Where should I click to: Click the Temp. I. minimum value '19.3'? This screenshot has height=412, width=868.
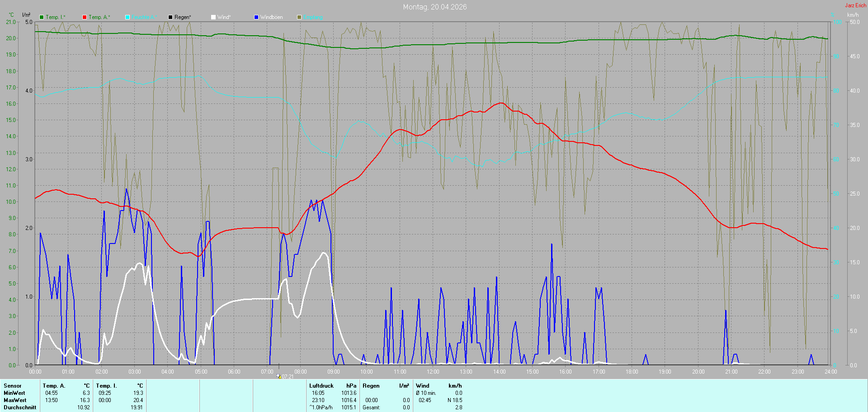pos(138,393)
